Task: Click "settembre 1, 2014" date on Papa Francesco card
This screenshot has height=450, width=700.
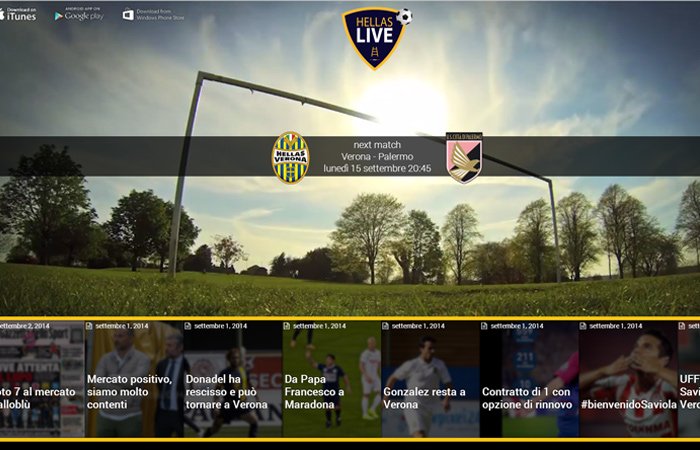Action: pos(319,326)
